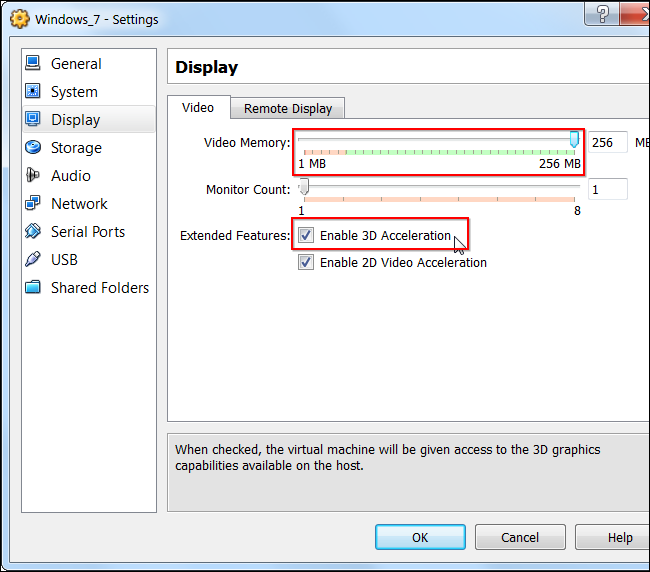The width and height of the screenshot is (650, 572).
Task: Click the Monitor Count value field
Action: (x=607, y=189)
